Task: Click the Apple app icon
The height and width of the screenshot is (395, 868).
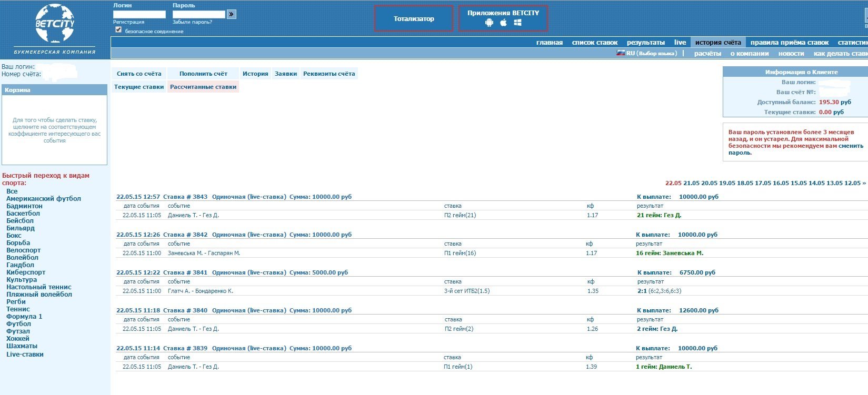Action: pos(503,23)
